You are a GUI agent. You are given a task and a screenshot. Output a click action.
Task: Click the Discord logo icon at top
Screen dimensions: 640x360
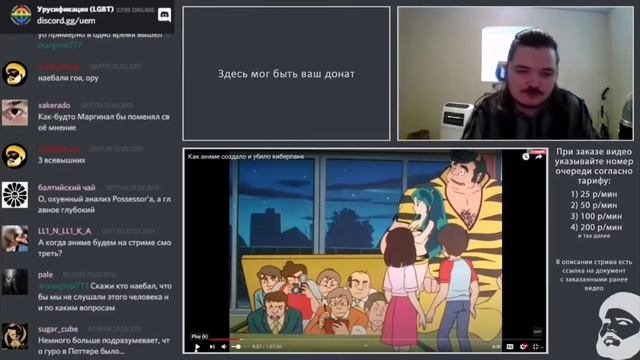164,15
